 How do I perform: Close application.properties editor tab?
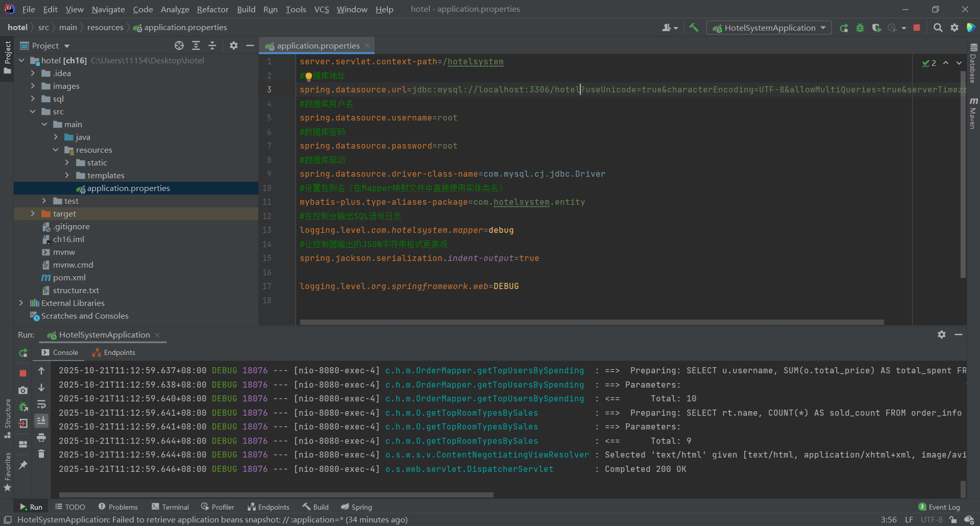(367, 45)
